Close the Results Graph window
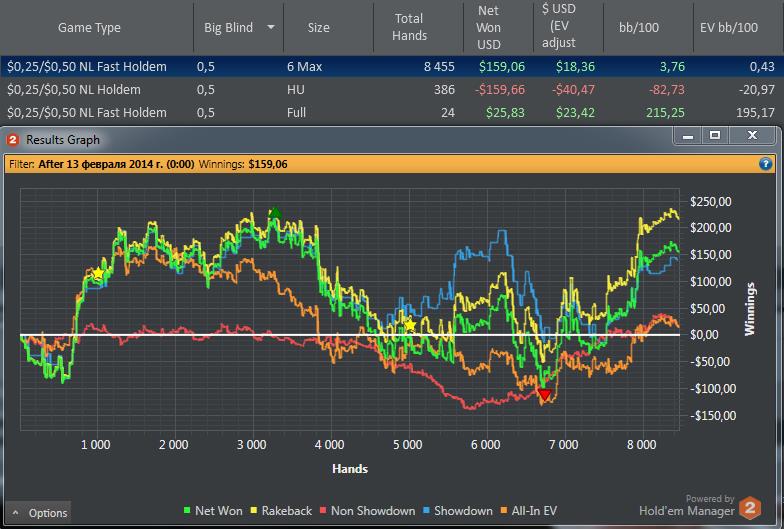The width and height of the screenshot is (784, 529). (752, 136)
